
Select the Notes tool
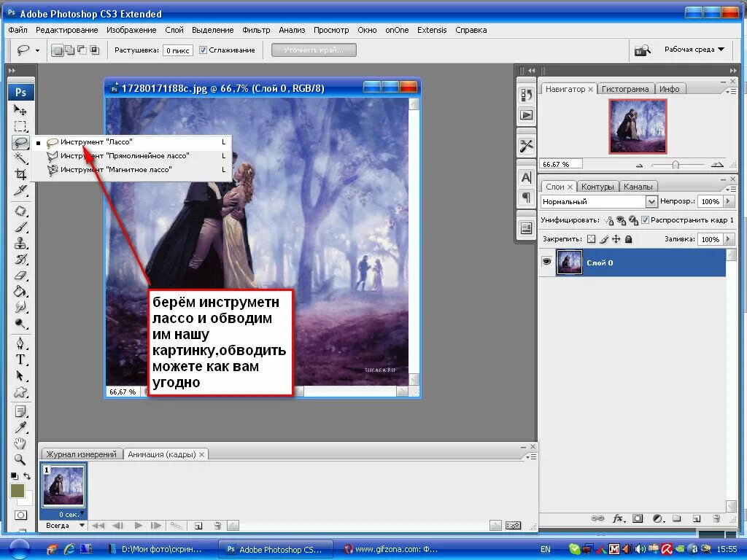point(20,411)
